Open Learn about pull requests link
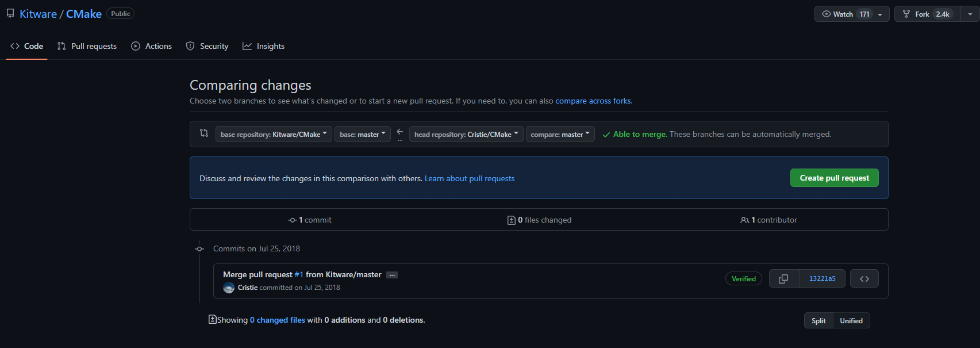 pyautogui.click(x=470, y=178)
